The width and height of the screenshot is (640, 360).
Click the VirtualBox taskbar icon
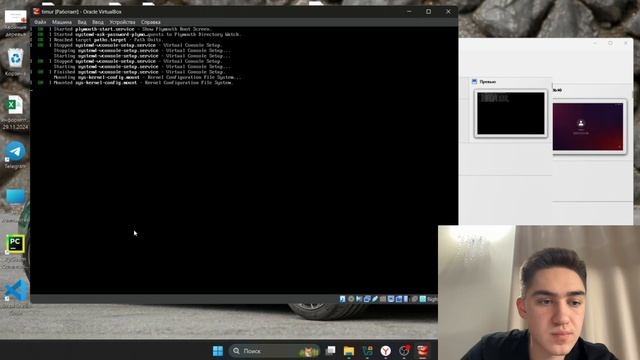(422, 351)
